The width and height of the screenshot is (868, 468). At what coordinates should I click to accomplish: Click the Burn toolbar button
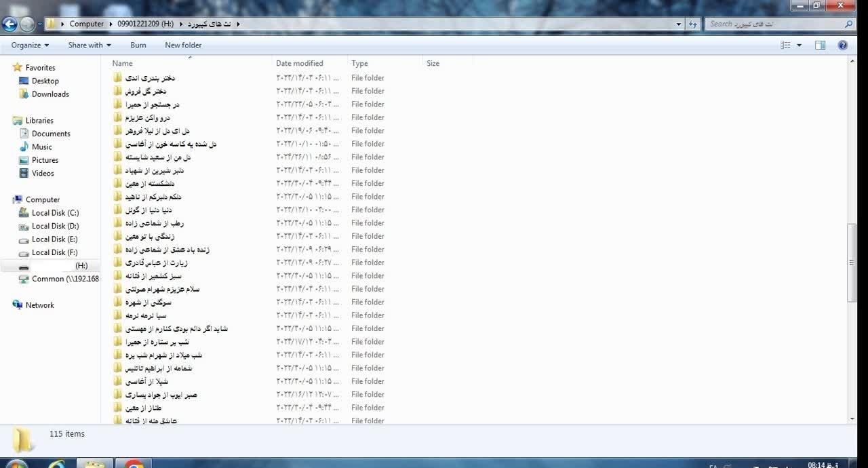138,45
